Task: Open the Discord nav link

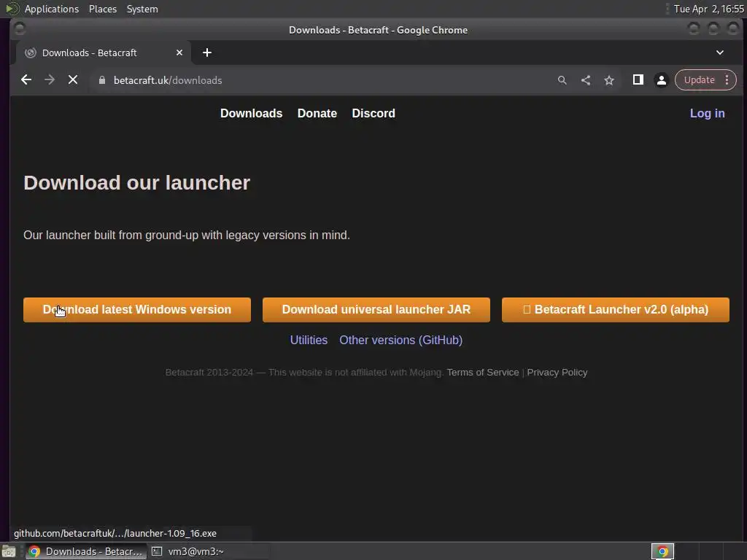Action: [x=373, y=113]
